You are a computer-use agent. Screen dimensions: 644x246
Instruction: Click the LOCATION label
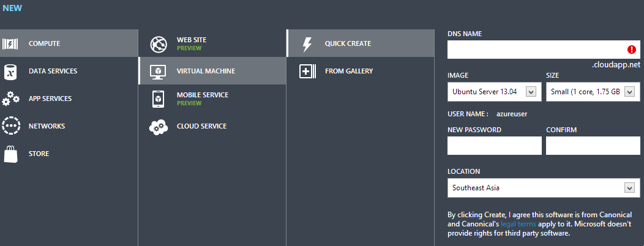[x=463, y=171]
